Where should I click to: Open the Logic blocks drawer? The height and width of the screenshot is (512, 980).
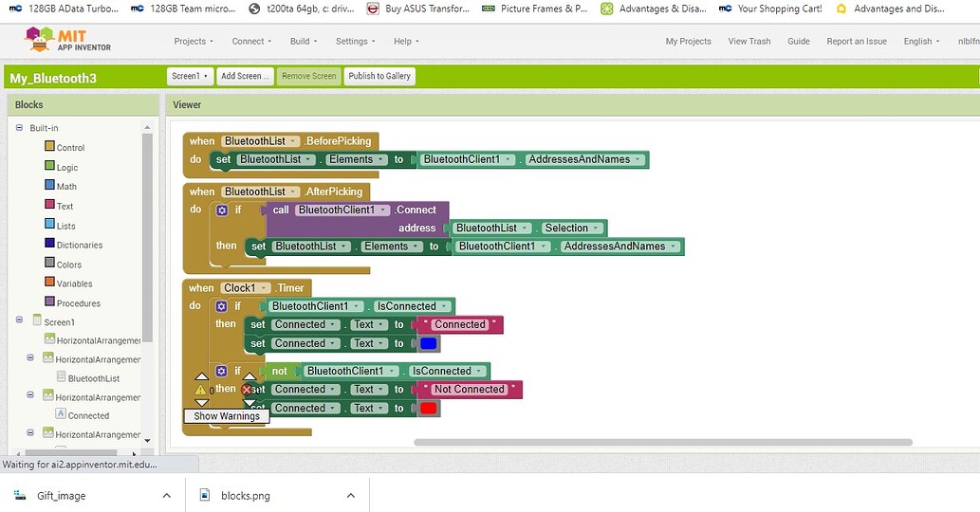(62, 167)
